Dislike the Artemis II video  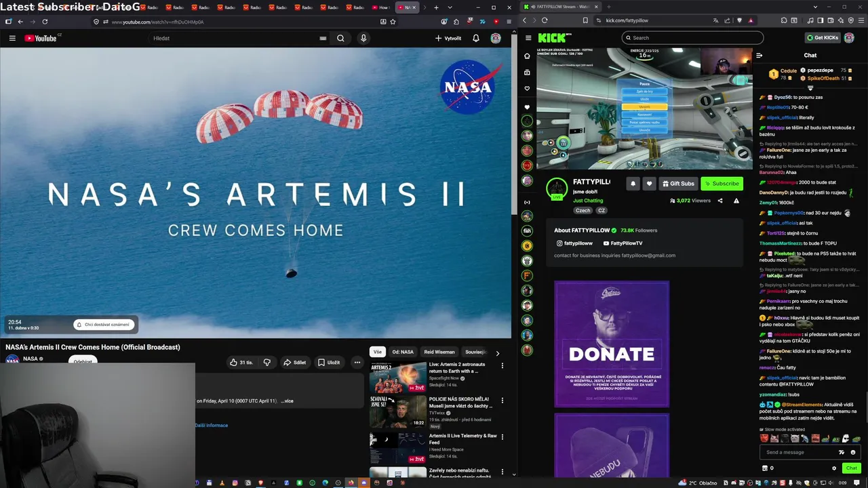point(267,363)
